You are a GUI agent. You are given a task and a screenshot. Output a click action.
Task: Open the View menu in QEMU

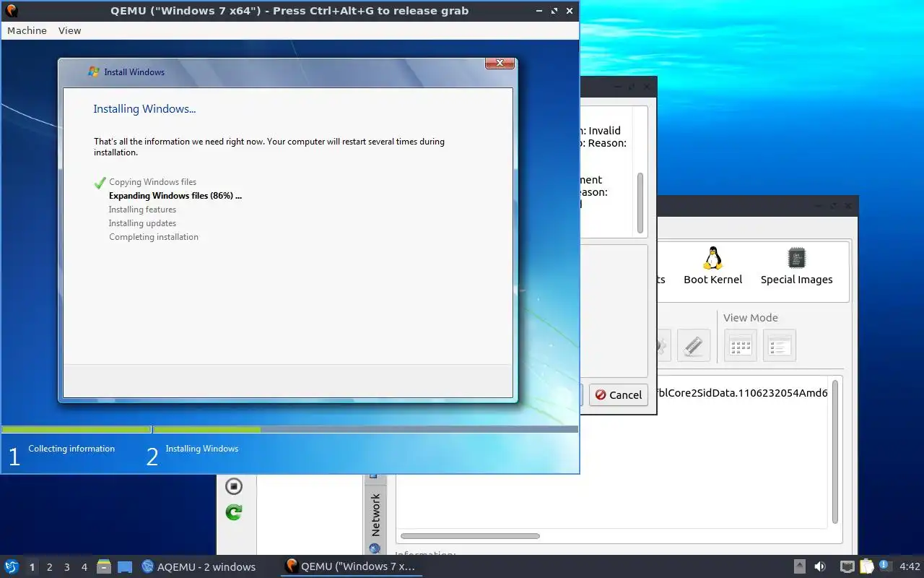[69, 30]
